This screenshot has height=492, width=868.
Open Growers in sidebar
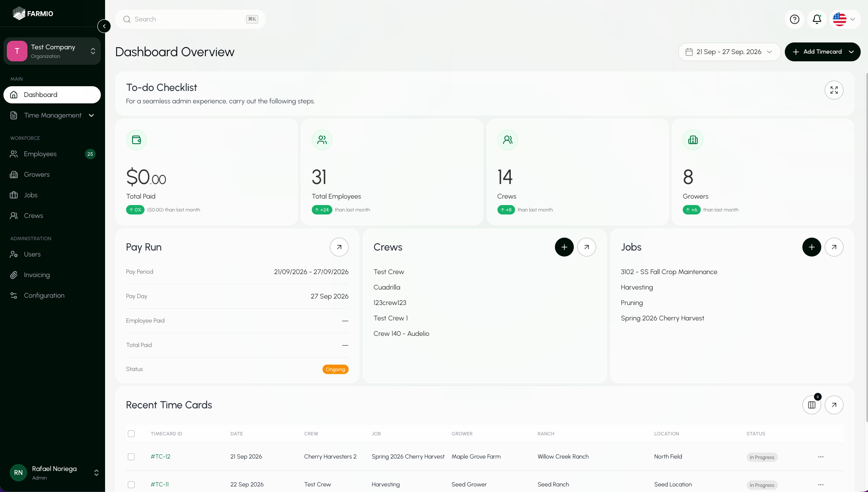pos(52,175)
